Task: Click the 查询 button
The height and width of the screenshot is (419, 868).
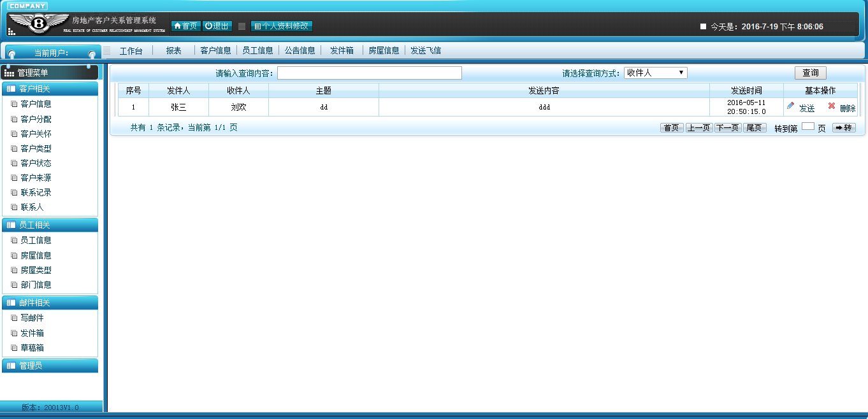Action: pyautogui.click(x=810, y=73)
